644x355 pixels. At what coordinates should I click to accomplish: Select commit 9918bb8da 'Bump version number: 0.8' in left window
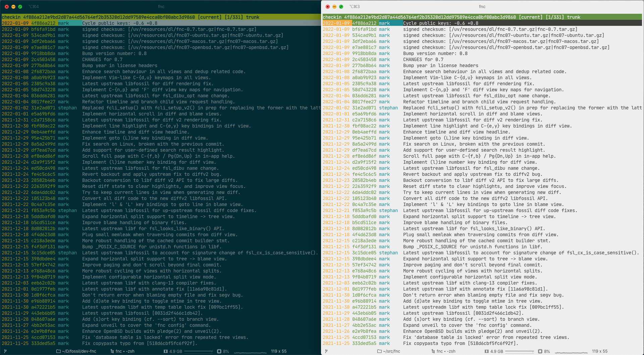click(x=161, y=53)
